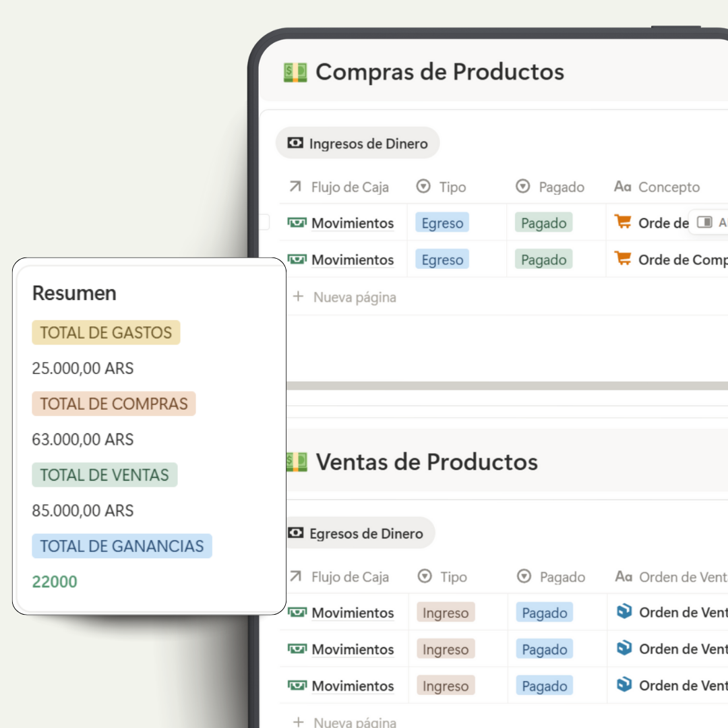Tick the checkbox of first Compras row
728x728 pixels.
pyautogui.click(x=264, y=222)
